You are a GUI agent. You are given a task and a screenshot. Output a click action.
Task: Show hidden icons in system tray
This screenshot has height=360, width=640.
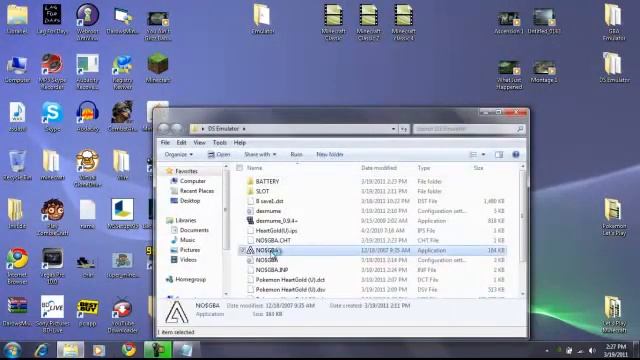tap(547, 351)
